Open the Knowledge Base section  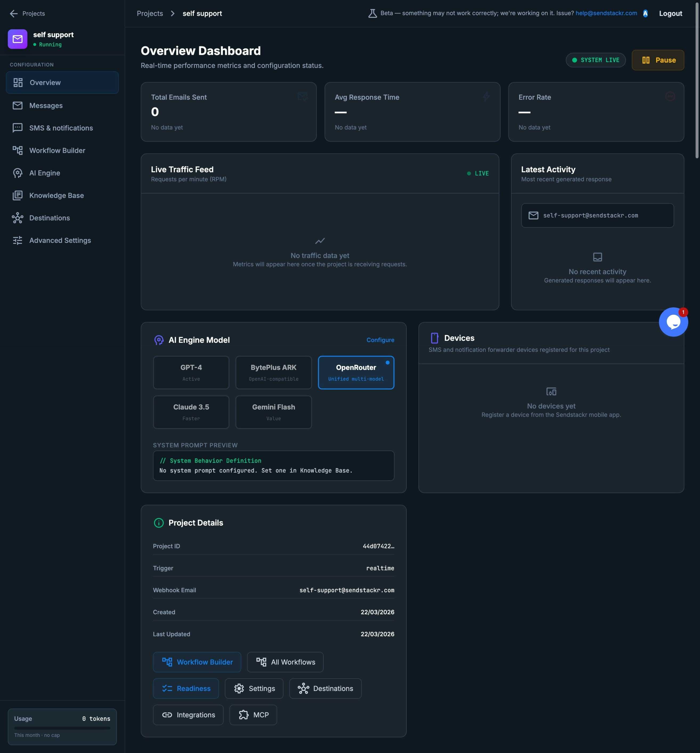pyautogui.click(x=56, y=195)
